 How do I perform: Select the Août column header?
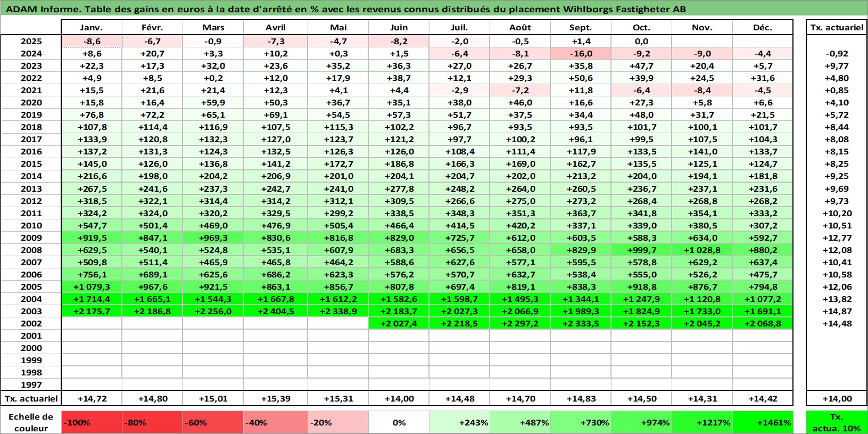(x=520, y=28)
